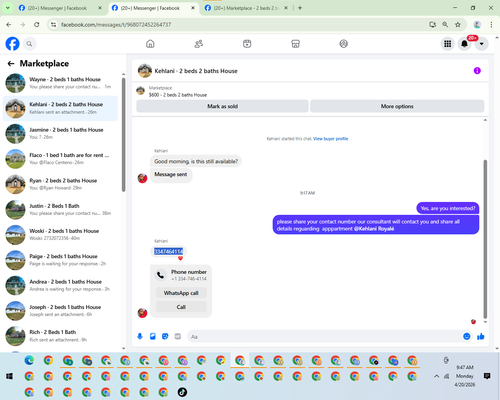Click Kehlani's house thumbnail in chat header
The height and width of the screenshot is (400, 500).
tap(145, 71)
